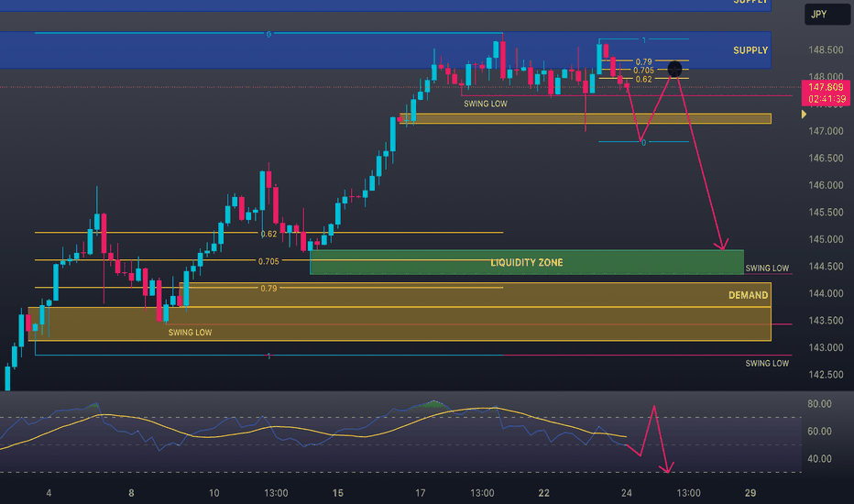Click date 4 on the time axis
Screen dimensions: 854x504
49,493
